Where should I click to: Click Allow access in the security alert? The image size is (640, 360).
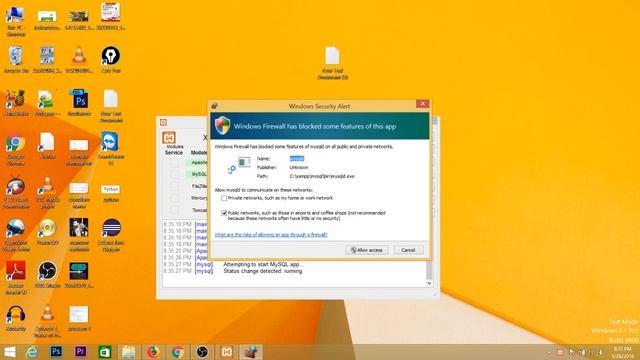(x=367, y=250)
